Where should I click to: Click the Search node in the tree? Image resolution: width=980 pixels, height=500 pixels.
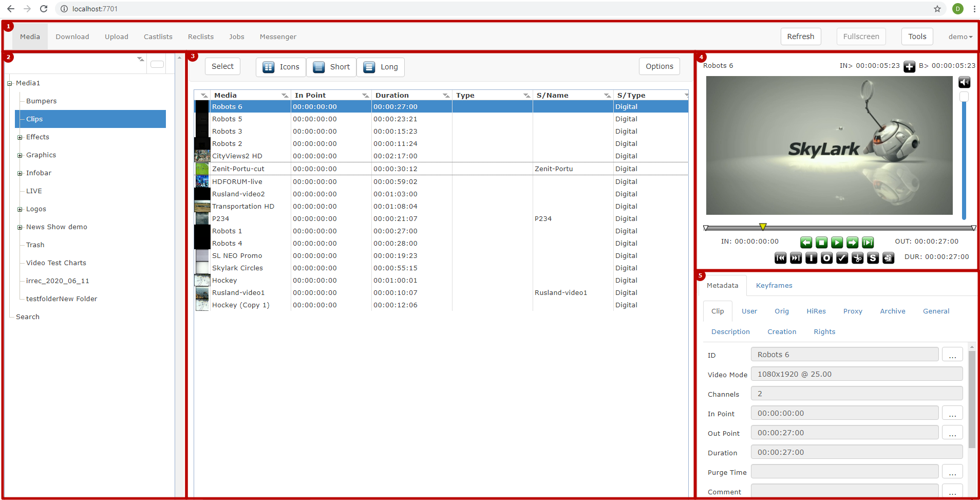click(28, 317)
